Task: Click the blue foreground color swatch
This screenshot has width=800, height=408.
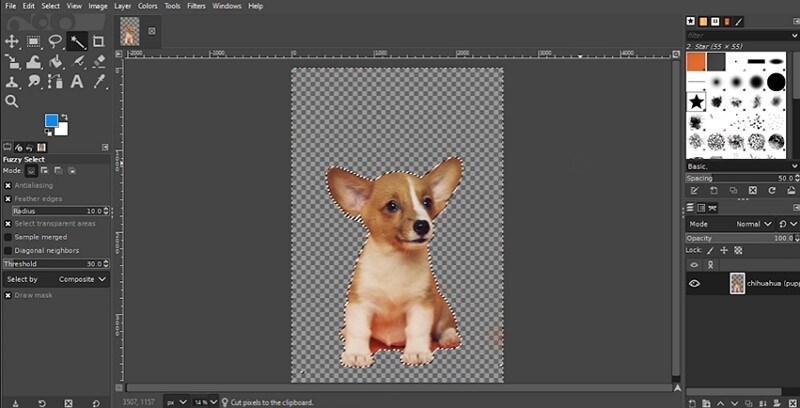Action: (51, 120)
